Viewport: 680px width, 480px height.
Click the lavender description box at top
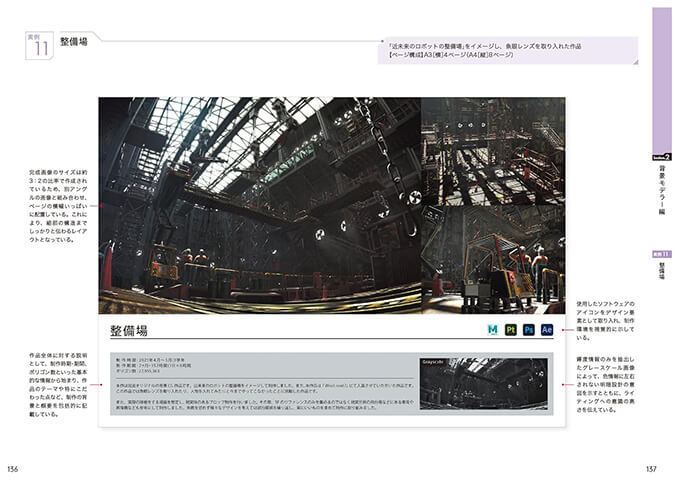[510, 51]
